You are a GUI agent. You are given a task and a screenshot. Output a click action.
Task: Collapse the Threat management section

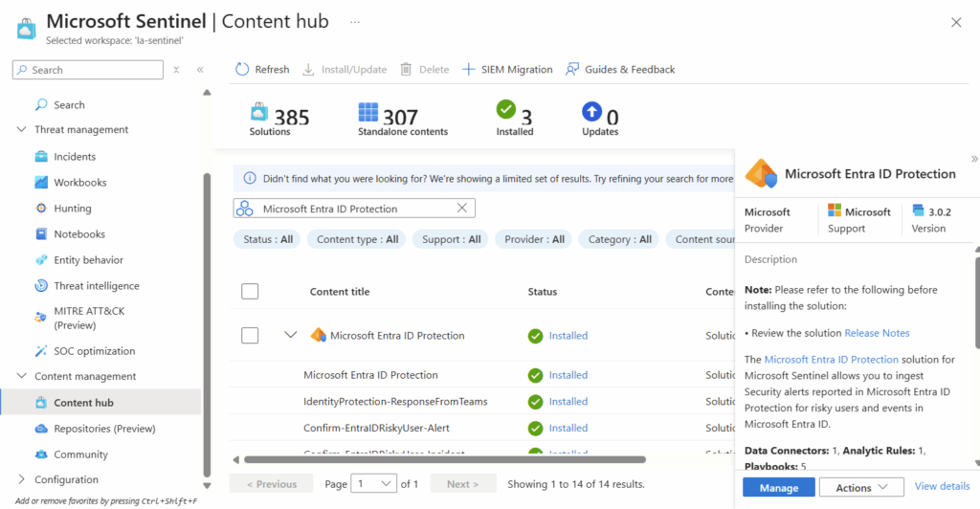click(x=22, y=129)
